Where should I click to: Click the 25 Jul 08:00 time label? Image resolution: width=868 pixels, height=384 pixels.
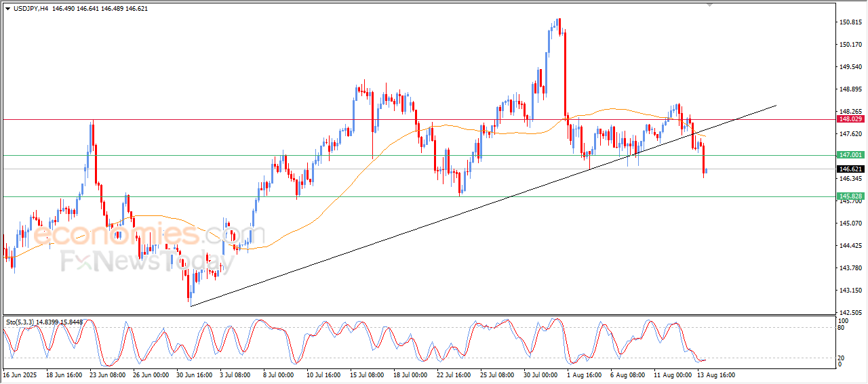(x=498, y=375)
